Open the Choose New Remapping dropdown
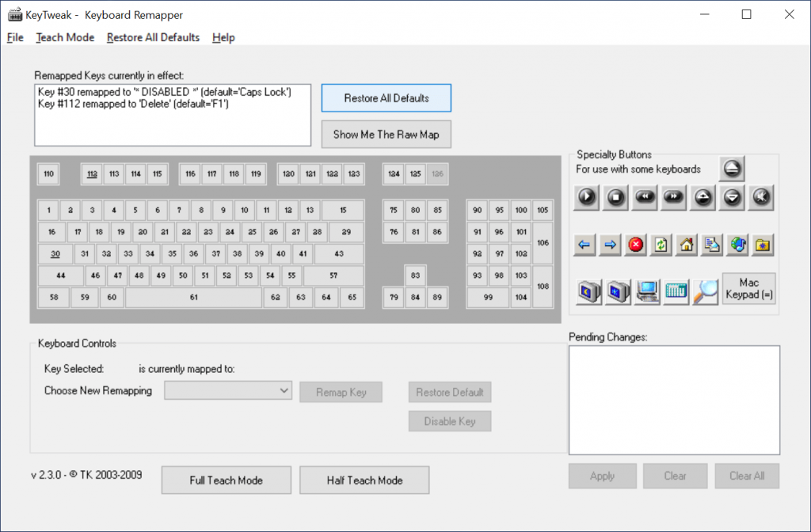 coord(227,390)
